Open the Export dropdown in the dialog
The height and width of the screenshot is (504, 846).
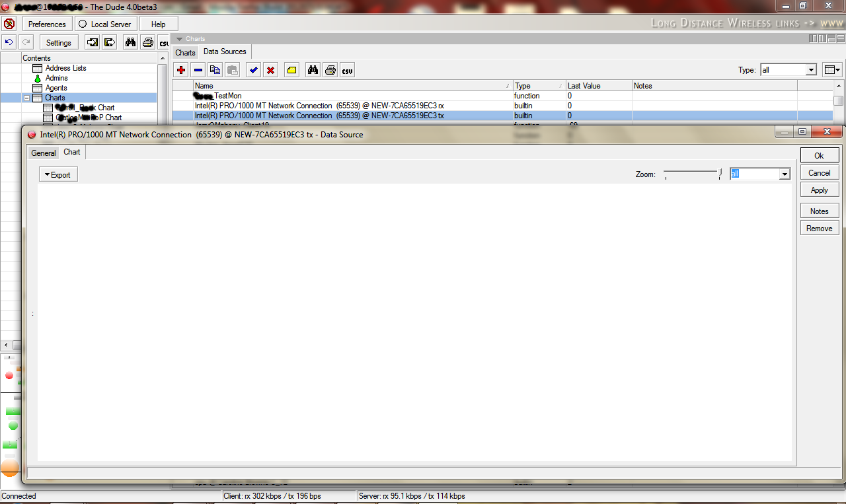(58, 174)
